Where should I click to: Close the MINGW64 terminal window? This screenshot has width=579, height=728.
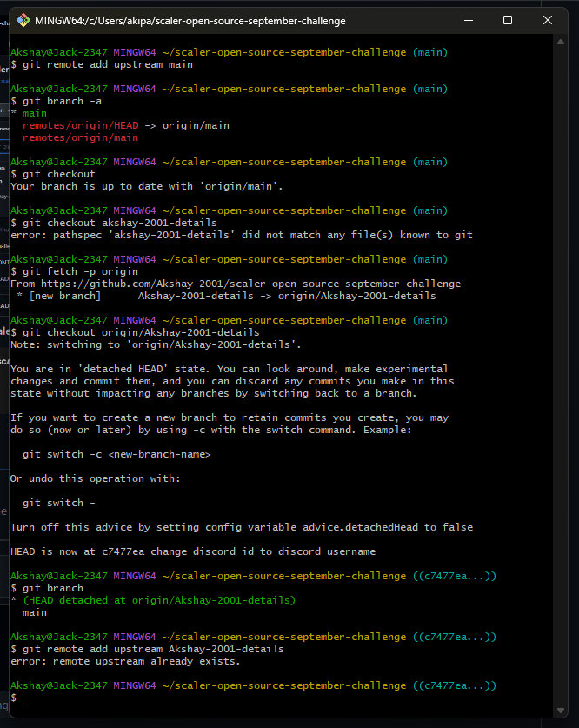point(548,20)
